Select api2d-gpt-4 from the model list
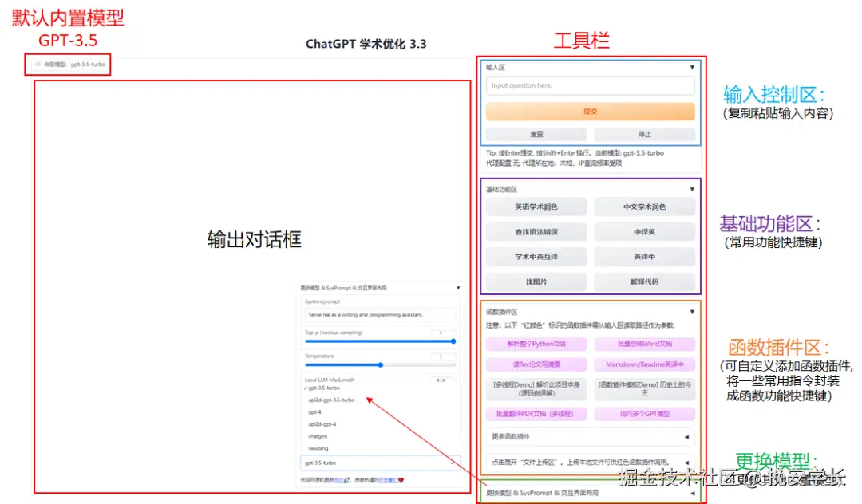The width and height of the screenshot is (862, 504). pyautogui.click(x=322, y=424)
